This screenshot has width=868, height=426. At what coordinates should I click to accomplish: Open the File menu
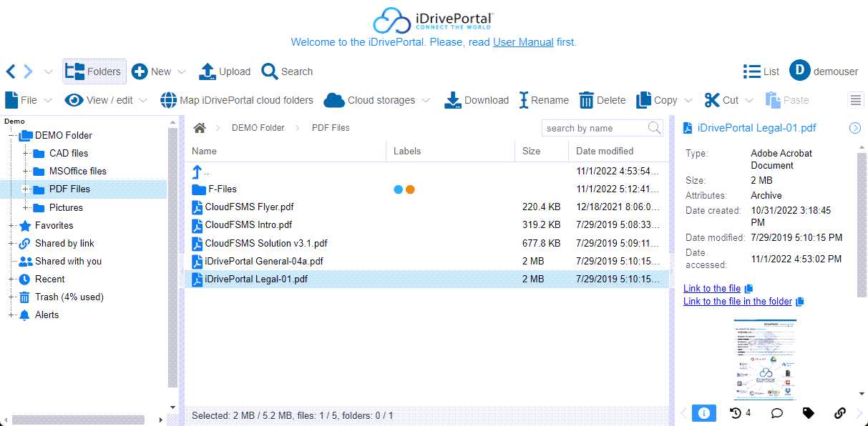coord(29,100)
